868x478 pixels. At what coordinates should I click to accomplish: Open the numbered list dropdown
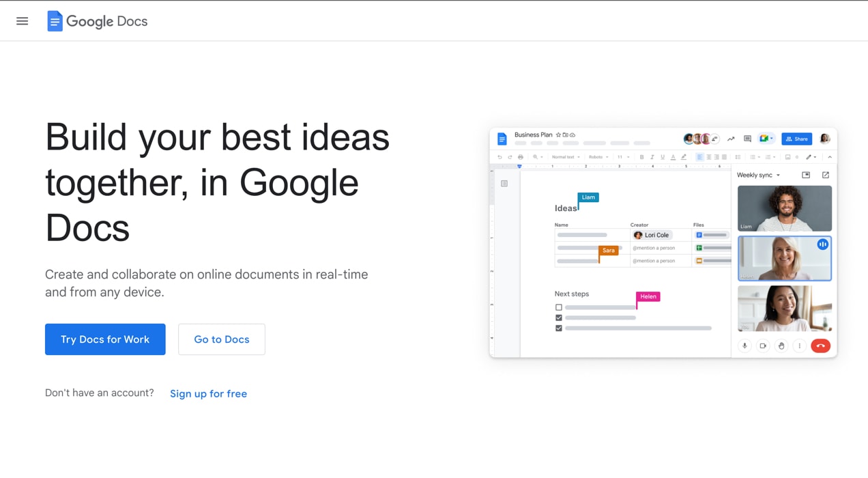(x=770, y=157)
